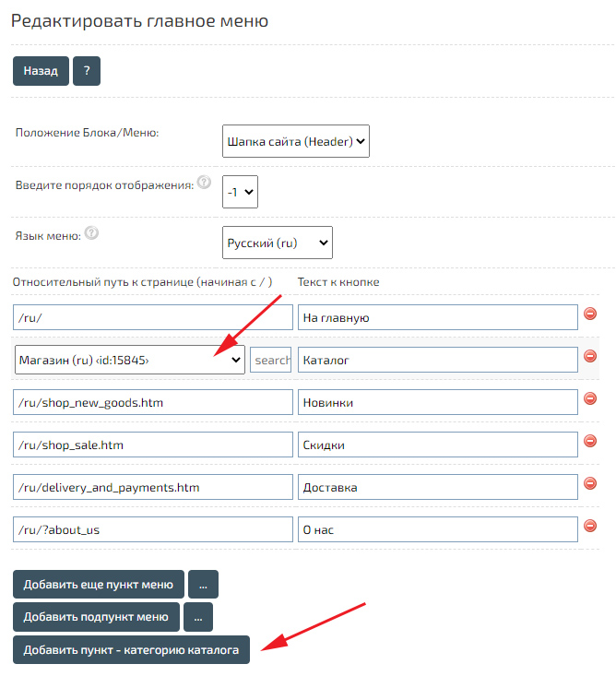Open the '?' help button near Назад

tap(87, 71)
